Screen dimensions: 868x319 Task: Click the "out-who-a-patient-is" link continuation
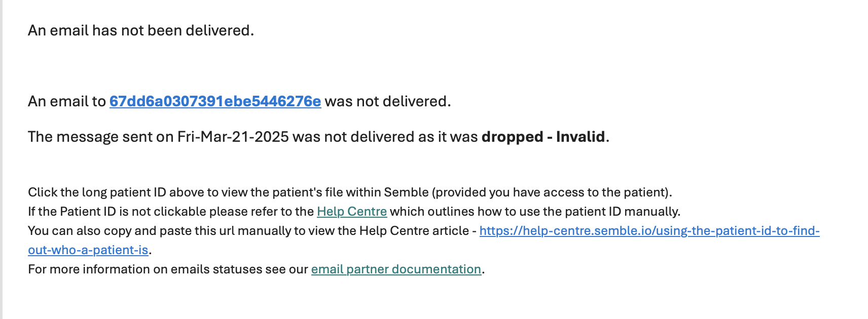(x=88, y=250)
